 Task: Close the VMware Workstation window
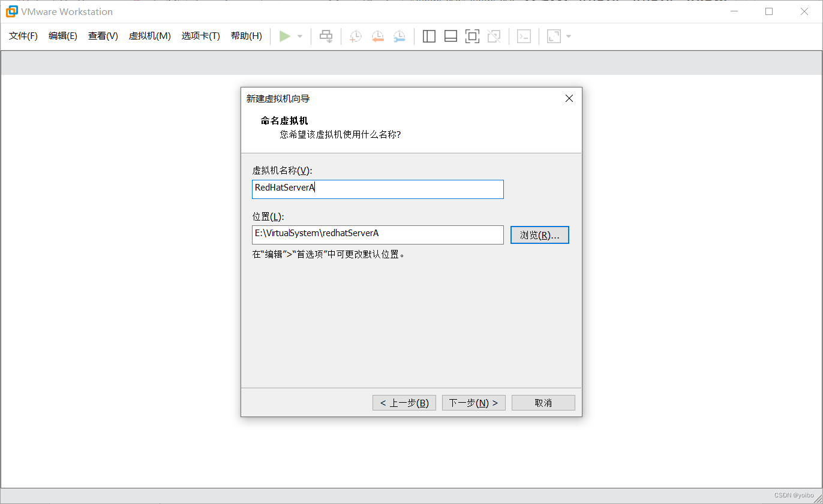tap(804, 11)
